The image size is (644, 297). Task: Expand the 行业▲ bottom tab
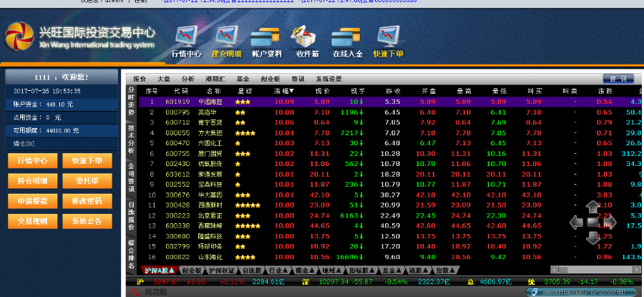(277, 270)
